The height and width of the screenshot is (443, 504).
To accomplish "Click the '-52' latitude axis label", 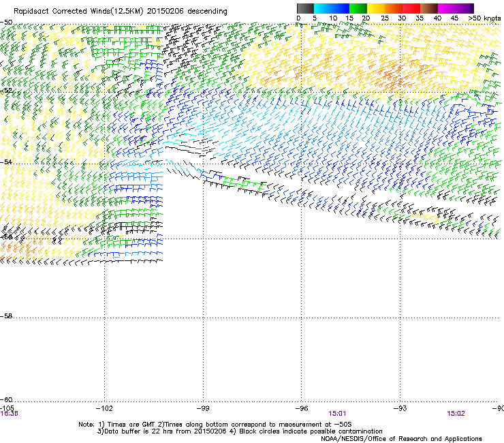I will coord(6,91).
